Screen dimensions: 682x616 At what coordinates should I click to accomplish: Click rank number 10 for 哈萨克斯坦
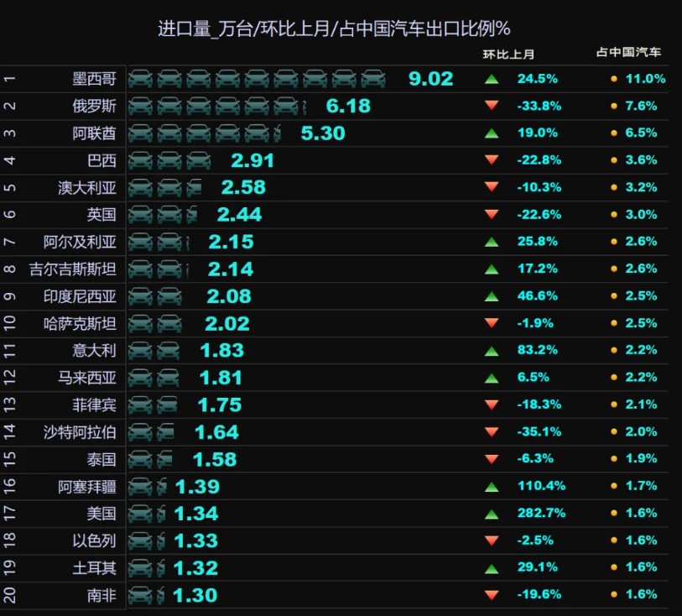tap(9, 323)
